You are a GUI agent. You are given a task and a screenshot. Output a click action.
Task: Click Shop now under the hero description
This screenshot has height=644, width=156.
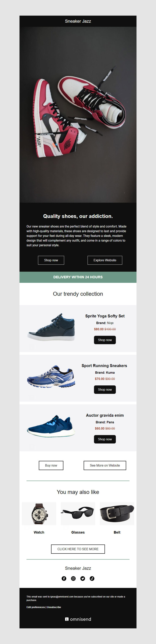[51, 260]
